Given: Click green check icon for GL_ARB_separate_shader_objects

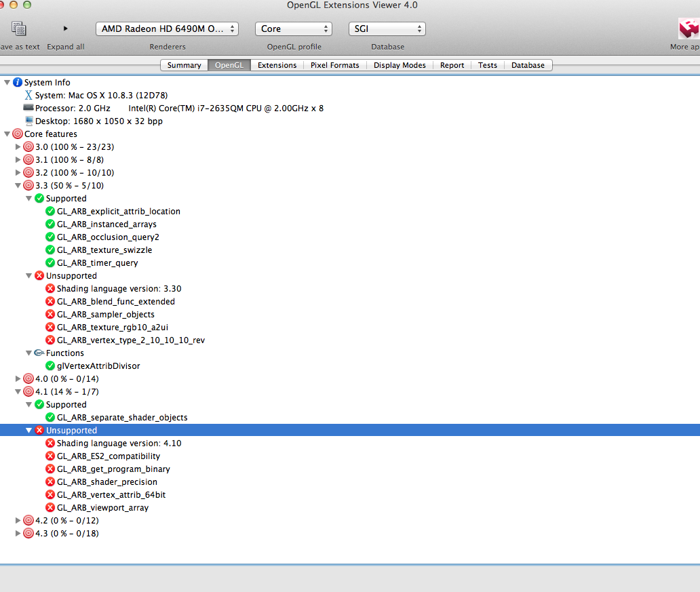Looking at the screenshot, I should click(x=50, y=418).
